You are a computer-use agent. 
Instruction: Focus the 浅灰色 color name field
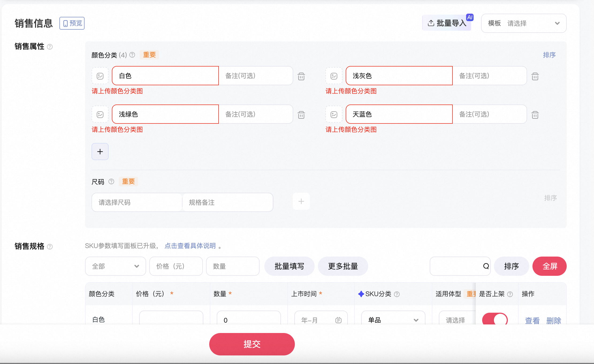click(x=399, y=76)
